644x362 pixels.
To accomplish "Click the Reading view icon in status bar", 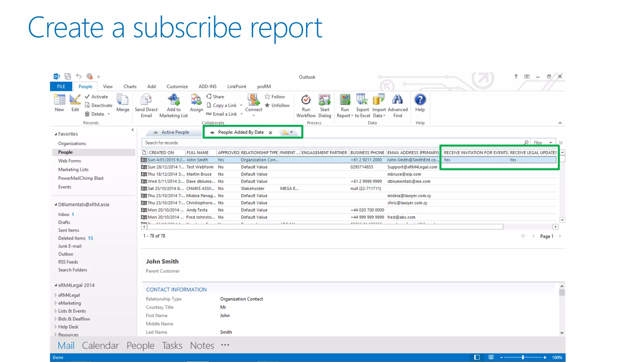I will click(491, 357).
